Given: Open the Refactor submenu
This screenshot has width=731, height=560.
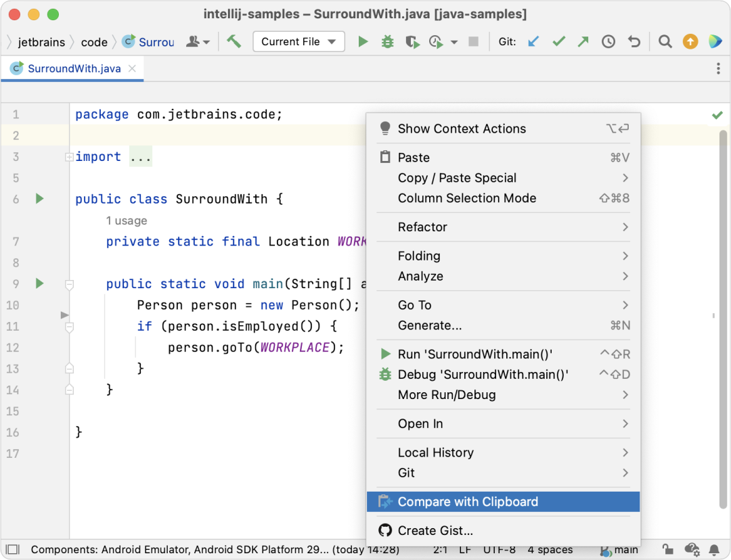Looking at the screenshot, I should pos(503,227).
